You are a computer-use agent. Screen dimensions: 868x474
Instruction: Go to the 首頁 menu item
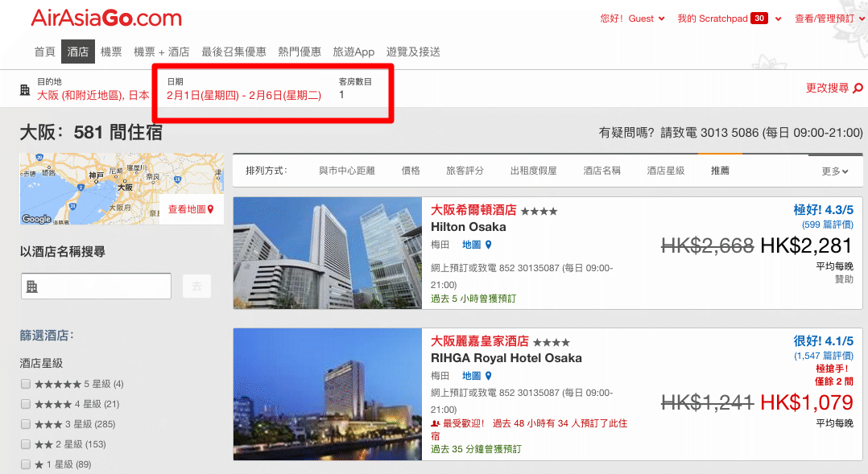[x=45, y=52]
